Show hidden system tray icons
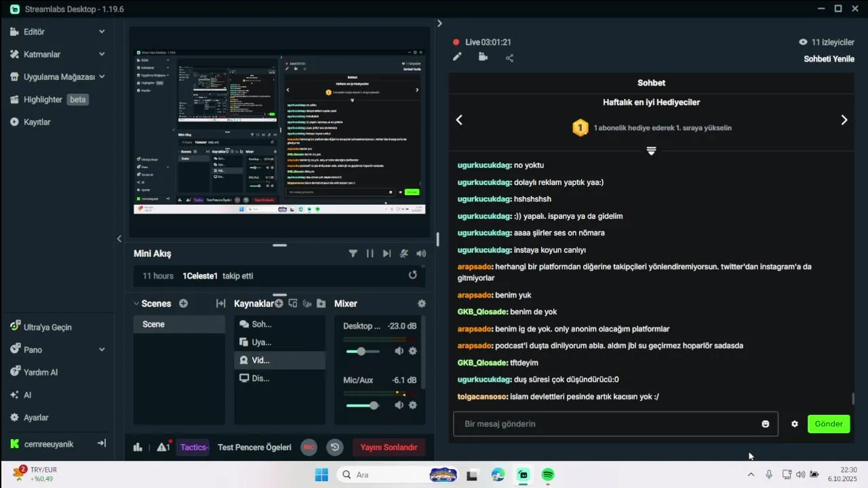Image resolution: width=868 pixels, height=488 pixels. pyautogui.click(x=751, y=474)
